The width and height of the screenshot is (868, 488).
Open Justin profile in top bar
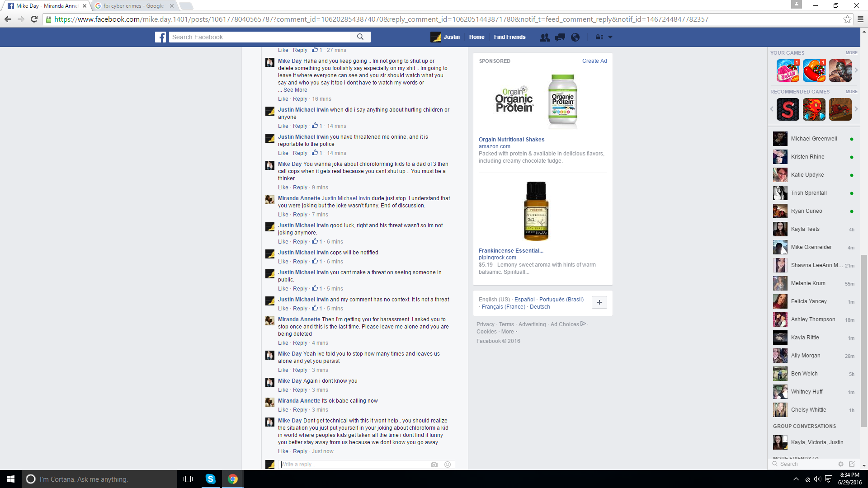pyautogui.click(x=445, y=37)
